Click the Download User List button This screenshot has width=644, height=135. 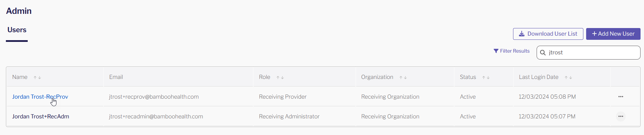(548, 34)
